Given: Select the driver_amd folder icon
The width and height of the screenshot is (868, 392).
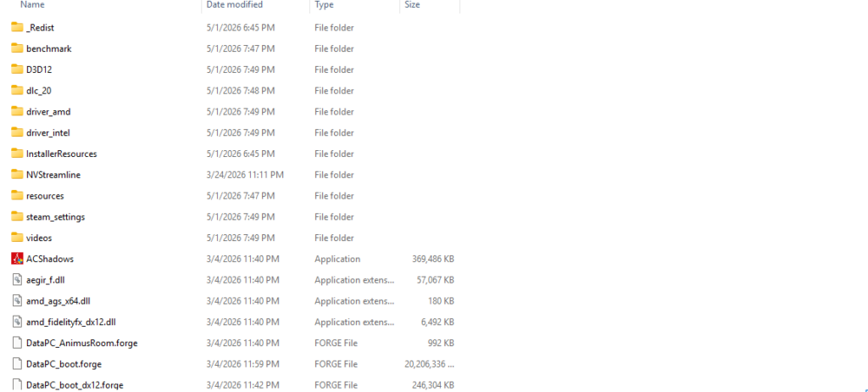Looking at the screenshot, I should pyautogui.click(x=17, y=111).
